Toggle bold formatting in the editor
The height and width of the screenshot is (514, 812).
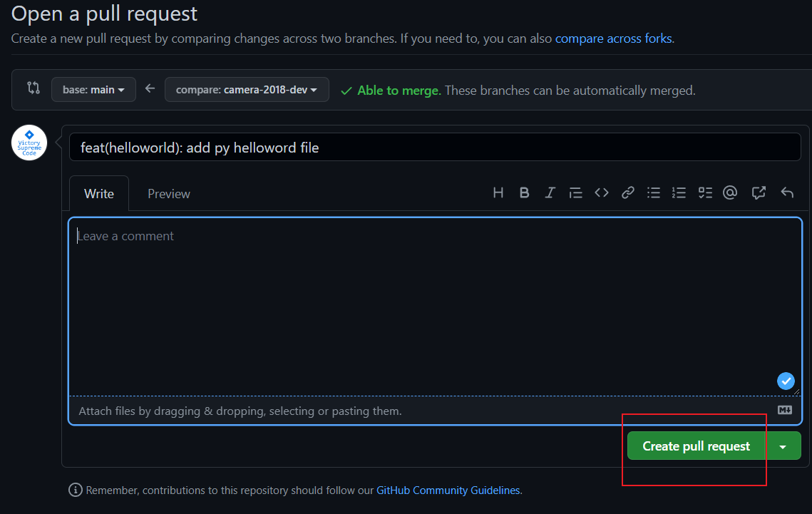click(524, 192)
